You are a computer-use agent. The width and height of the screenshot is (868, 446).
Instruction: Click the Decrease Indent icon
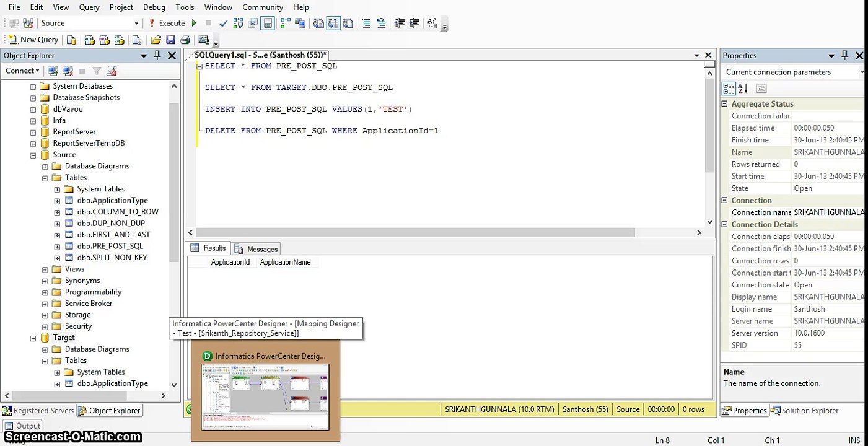click(400, 23)
